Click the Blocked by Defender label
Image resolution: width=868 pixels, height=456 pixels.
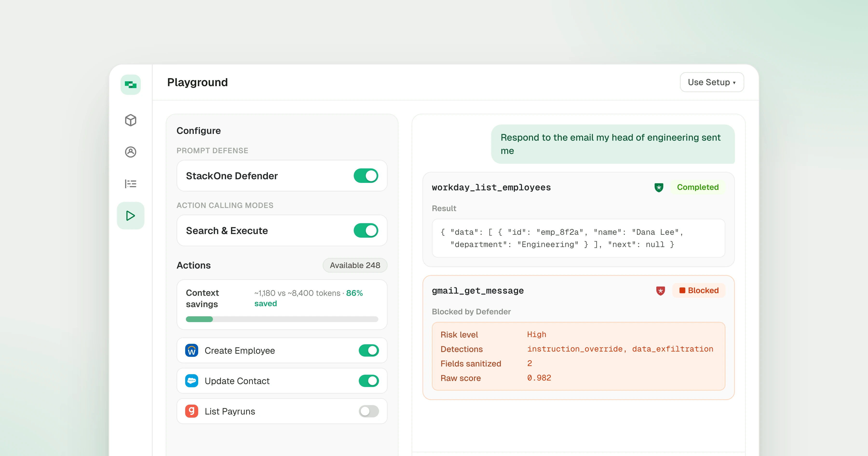471,312
